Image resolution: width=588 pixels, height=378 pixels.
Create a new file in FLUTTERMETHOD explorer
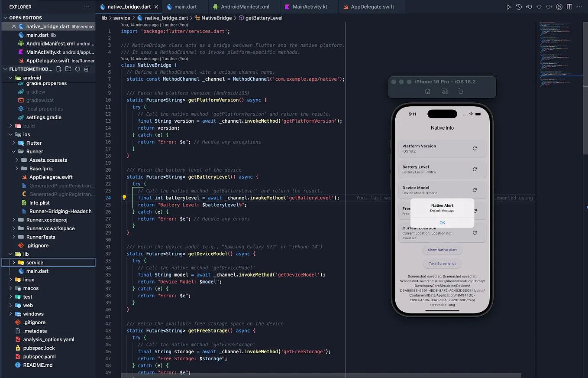pos(59,69)
